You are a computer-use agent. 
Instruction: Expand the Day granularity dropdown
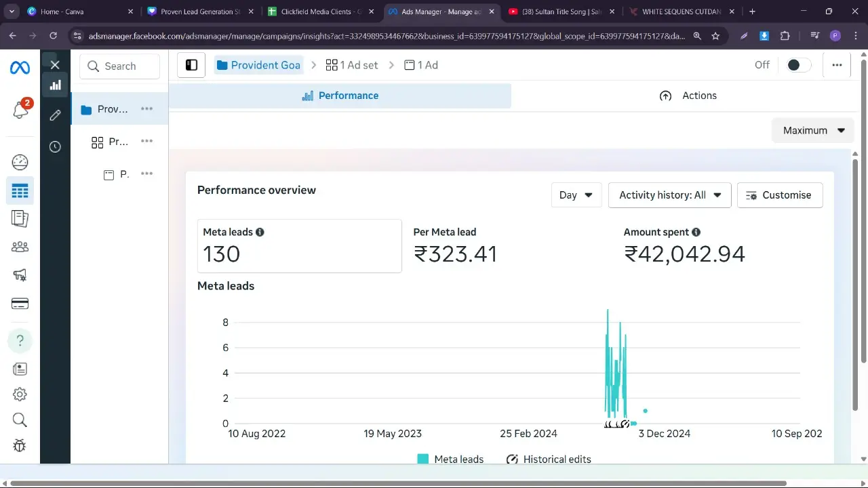(576, 195)
